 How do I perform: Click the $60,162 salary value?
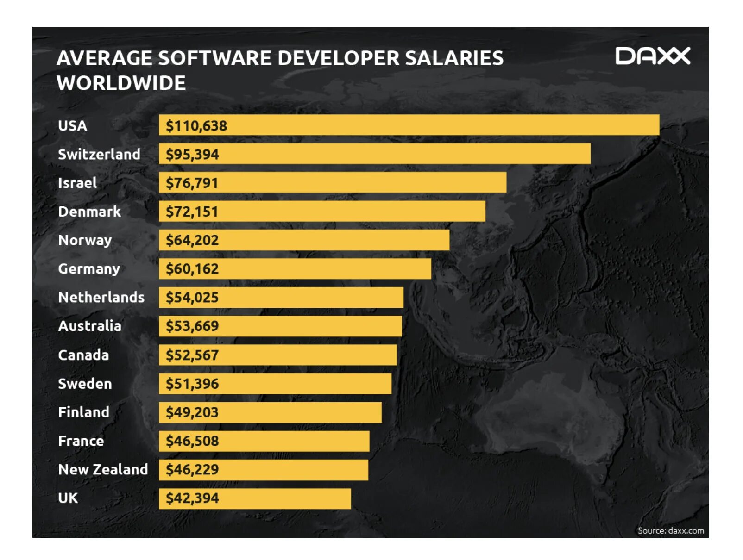tap(192, 269)
